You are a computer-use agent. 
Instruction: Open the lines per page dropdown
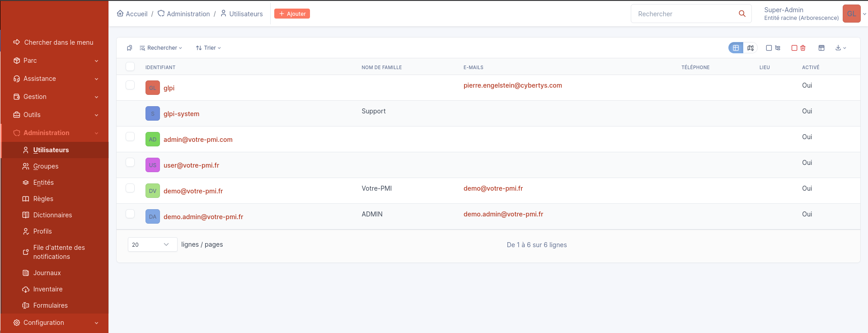click(152, 244)
